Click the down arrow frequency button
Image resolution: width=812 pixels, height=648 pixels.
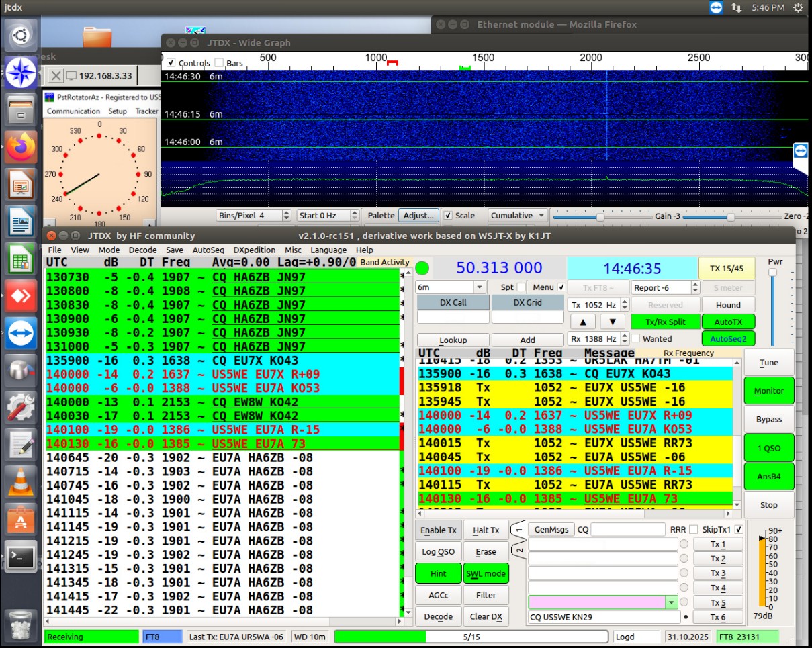point(612,322)
